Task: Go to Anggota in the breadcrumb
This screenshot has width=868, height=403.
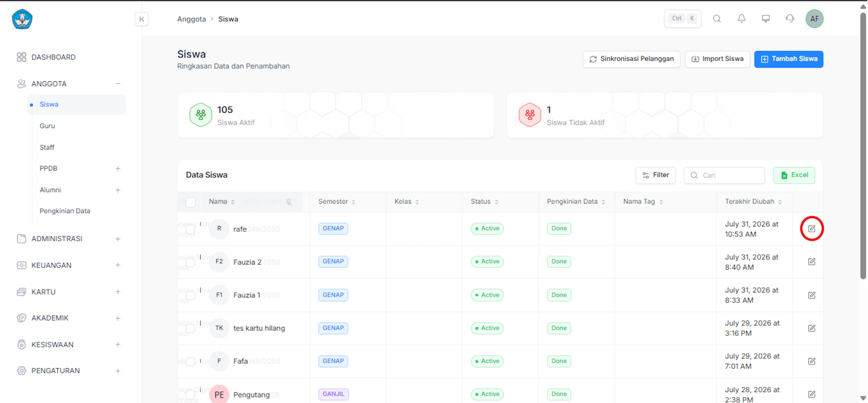Action: point(191,19)
